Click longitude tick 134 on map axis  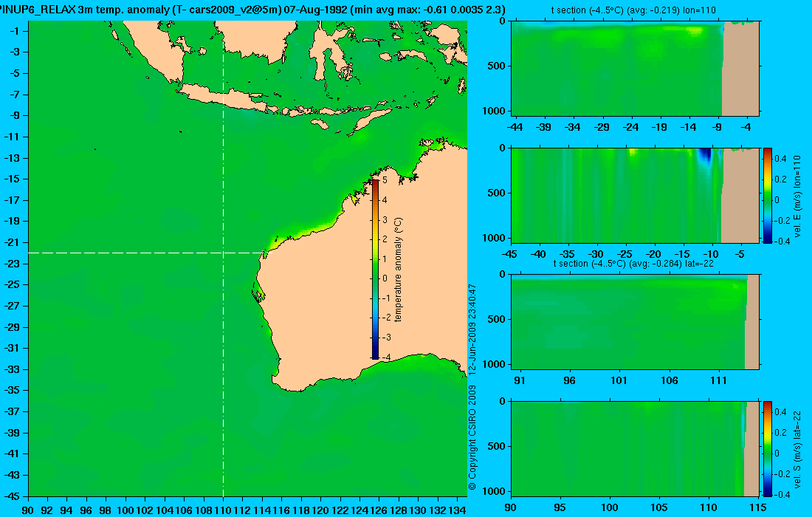[457, 510]
